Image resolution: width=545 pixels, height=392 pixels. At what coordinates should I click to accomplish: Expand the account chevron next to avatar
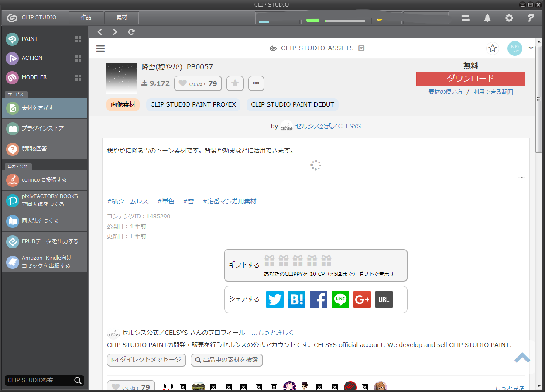[x=531, y=48]
